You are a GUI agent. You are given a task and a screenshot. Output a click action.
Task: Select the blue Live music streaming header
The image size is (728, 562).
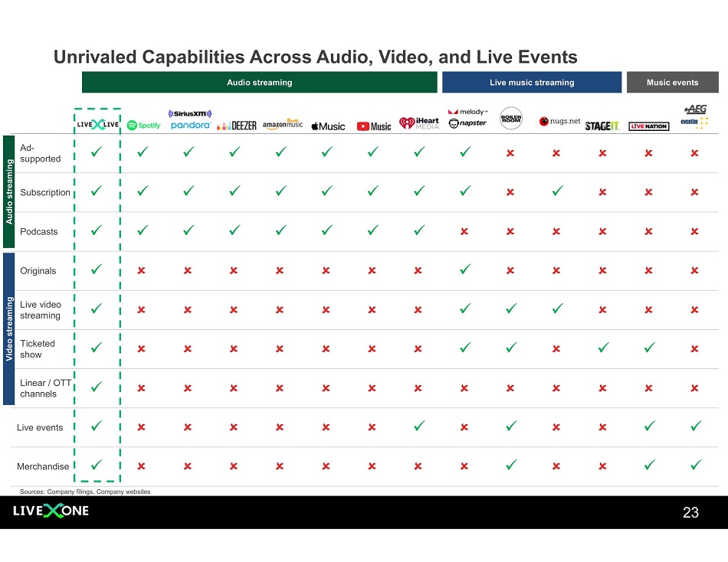click(x=531, y=83)
